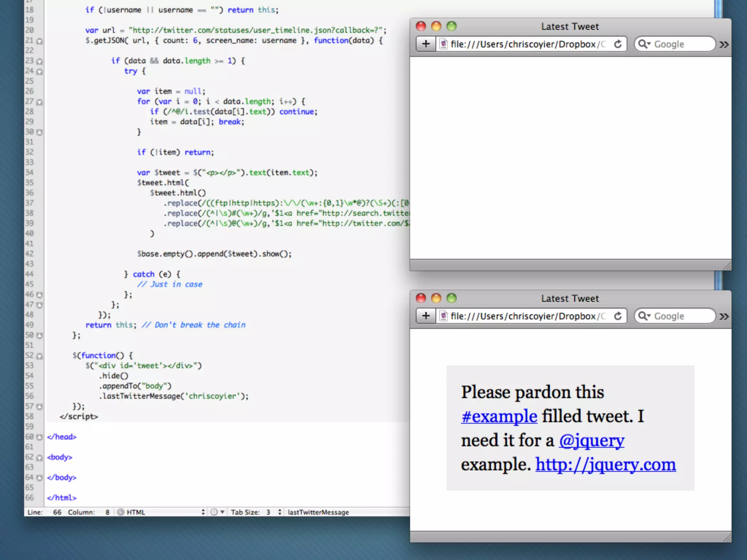Viewport: 747px width, 560px height.
Task: Open the http://jquery.com link
Action: [x=605, y=464]
